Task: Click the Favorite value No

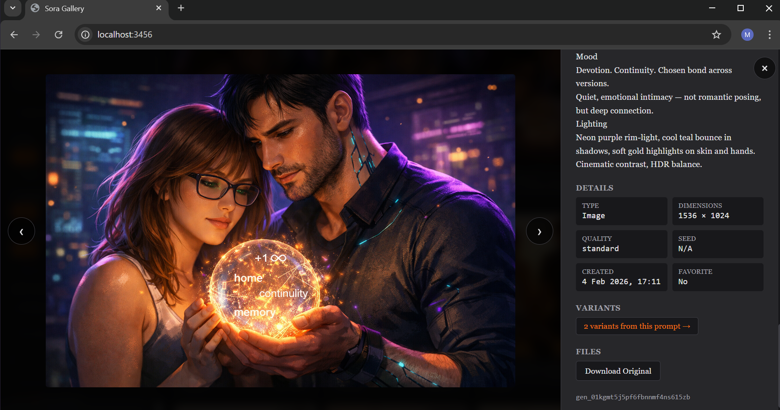Action: 682,282
